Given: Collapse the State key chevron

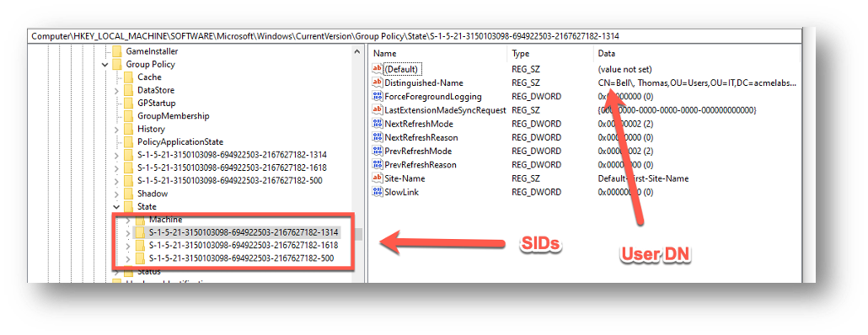Looking at the screenshot, I should [116, 207].
